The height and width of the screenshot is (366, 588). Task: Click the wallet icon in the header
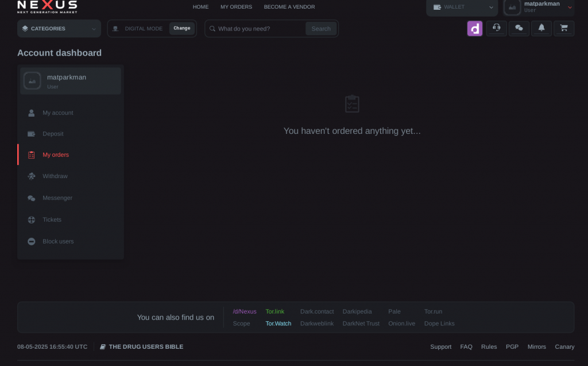coord(437,7)
